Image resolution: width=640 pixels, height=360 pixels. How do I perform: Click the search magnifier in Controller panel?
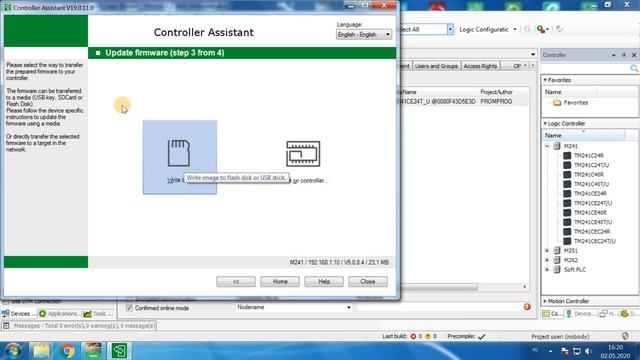coord(634,69)
